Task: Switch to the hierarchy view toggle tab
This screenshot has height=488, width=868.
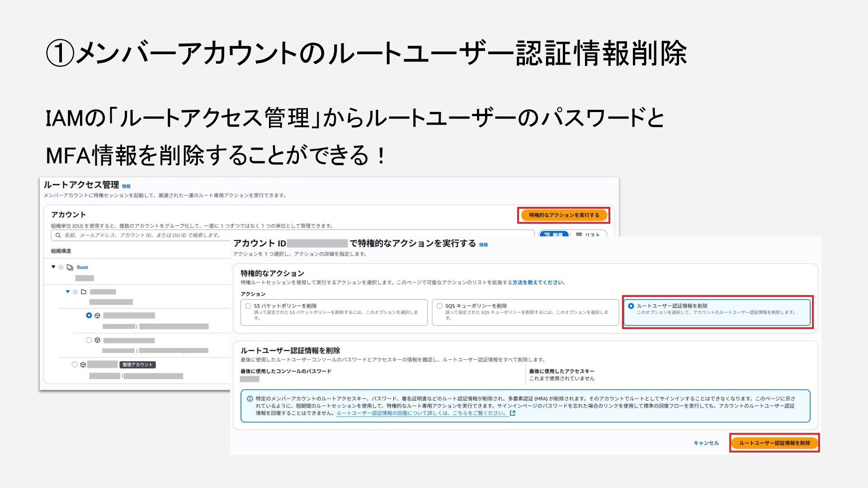Action: coord(554,235)
